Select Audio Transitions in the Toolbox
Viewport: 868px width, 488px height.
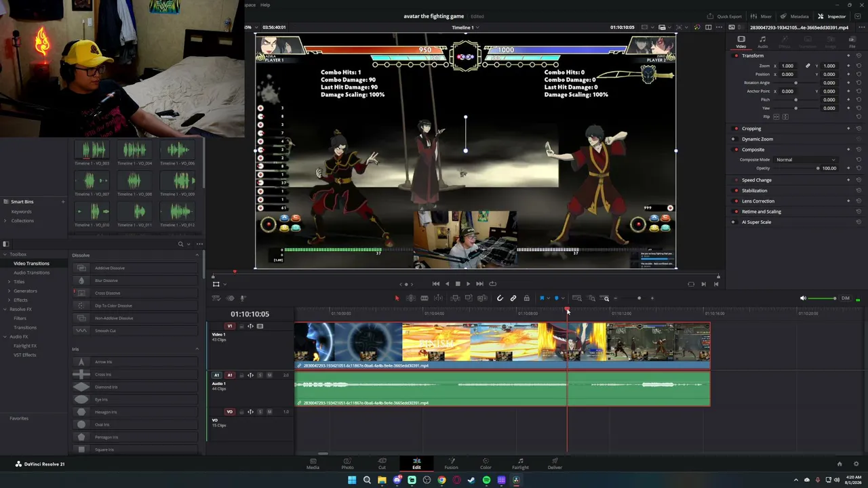tap(31, 272)
